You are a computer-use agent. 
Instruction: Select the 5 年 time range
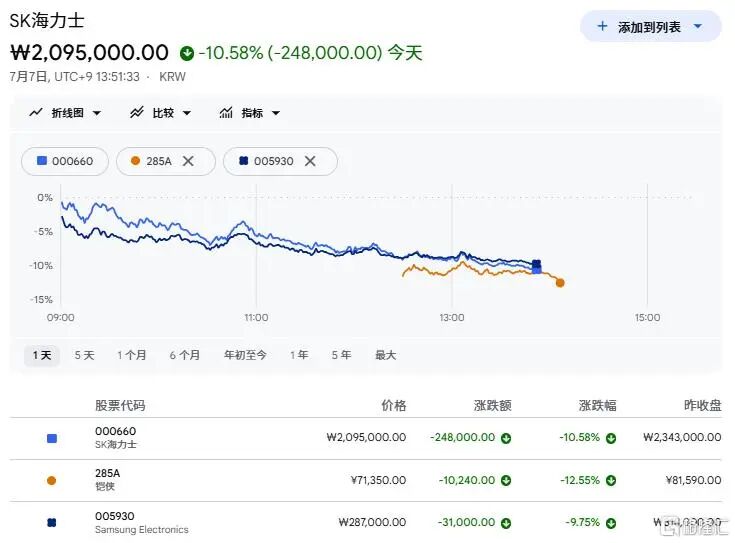[x=341, y=355]
